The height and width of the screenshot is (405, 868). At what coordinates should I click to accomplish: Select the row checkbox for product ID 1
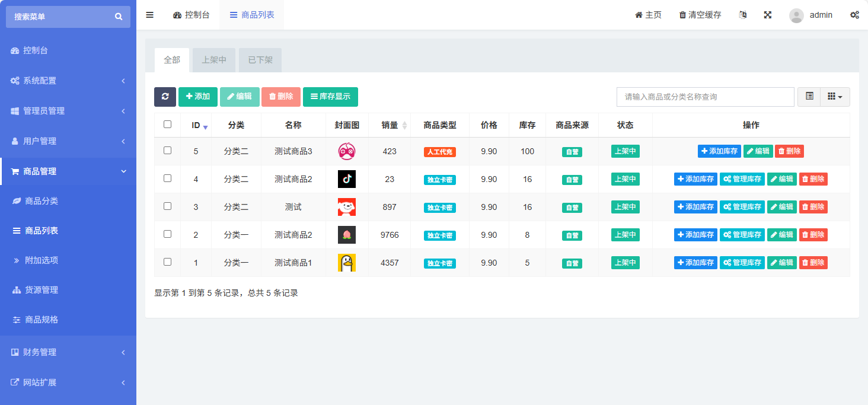click(167, 262)
